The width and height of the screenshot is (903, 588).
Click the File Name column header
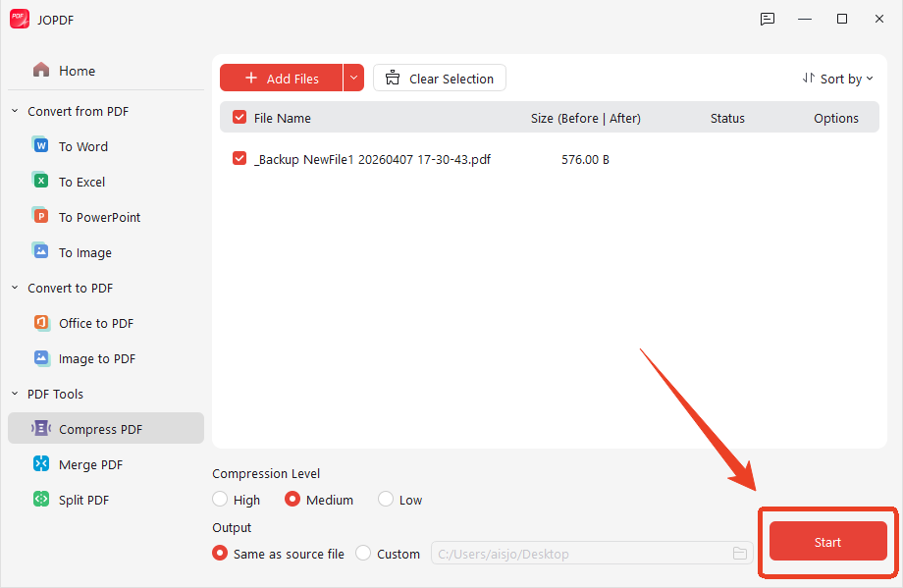[x=283, y=118]
